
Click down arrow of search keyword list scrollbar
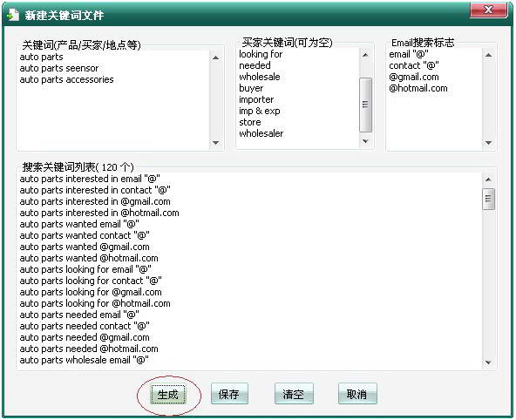coord(488,362)
